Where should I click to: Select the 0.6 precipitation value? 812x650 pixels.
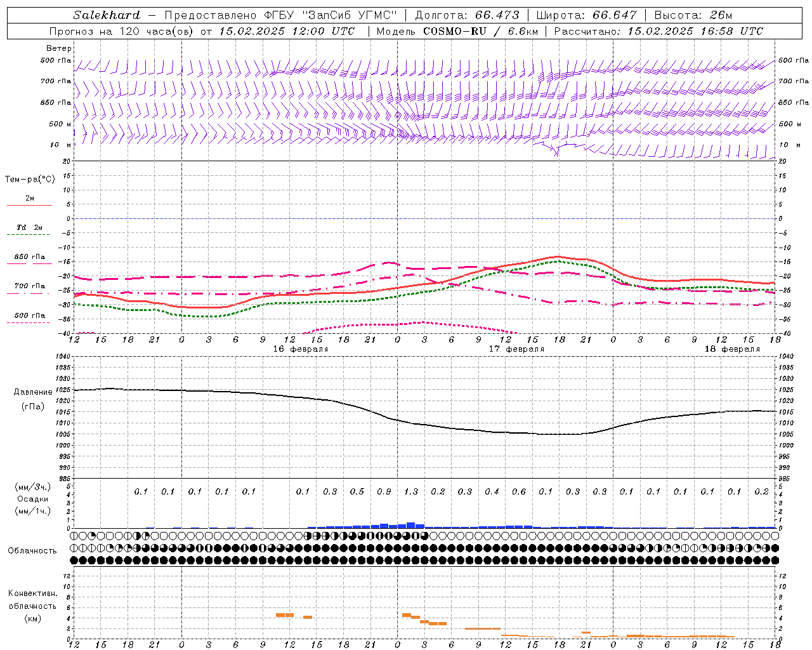point(519,492)
